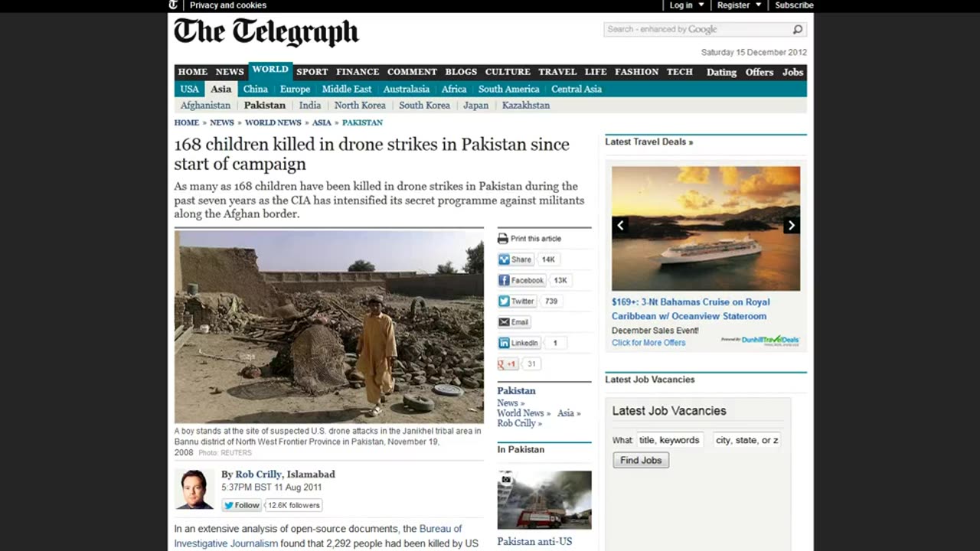Click the World News link in Pakistan sidebar
This screenshot has height=551, width=980.
coord(524,413)
